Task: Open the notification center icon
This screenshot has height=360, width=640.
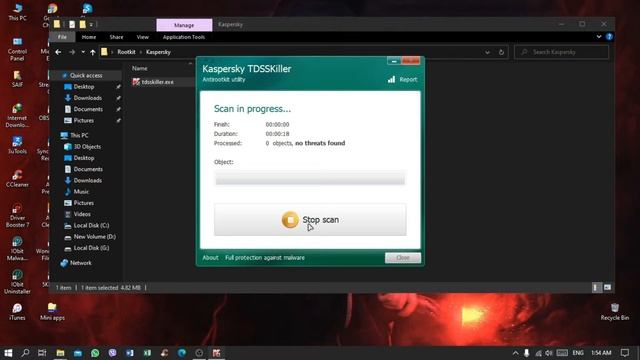Action: (625, 353)
